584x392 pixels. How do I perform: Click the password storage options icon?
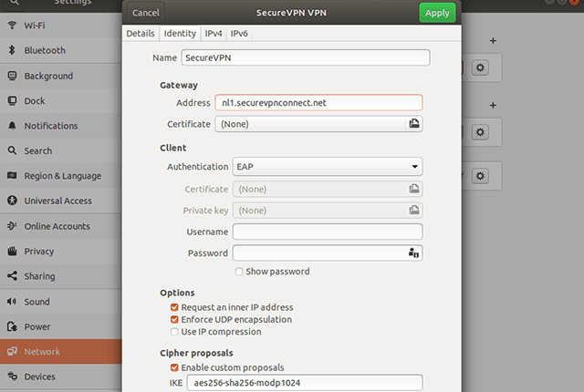(413, 253)
